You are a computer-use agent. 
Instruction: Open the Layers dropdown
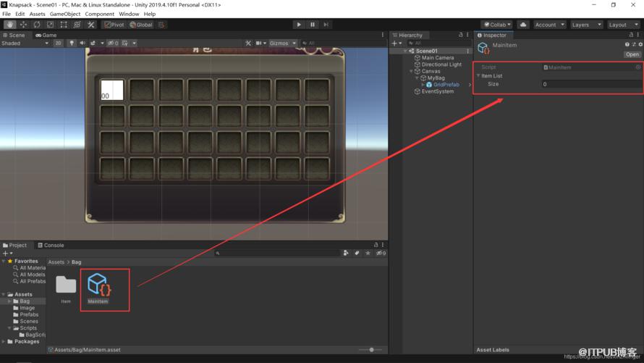[x=586, y=25]
